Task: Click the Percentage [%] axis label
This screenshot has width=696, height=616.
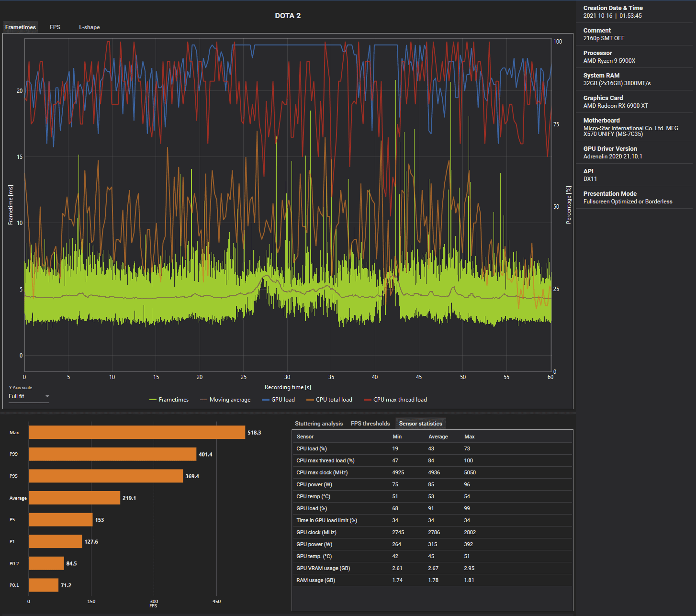Action: [x=569, y=205]
